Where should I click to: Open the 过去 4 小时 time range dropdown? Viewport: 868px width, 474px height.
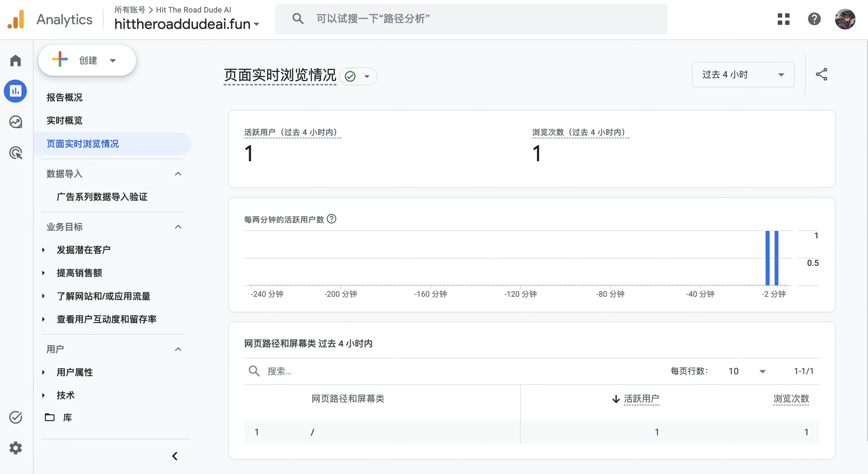(743, 75)
